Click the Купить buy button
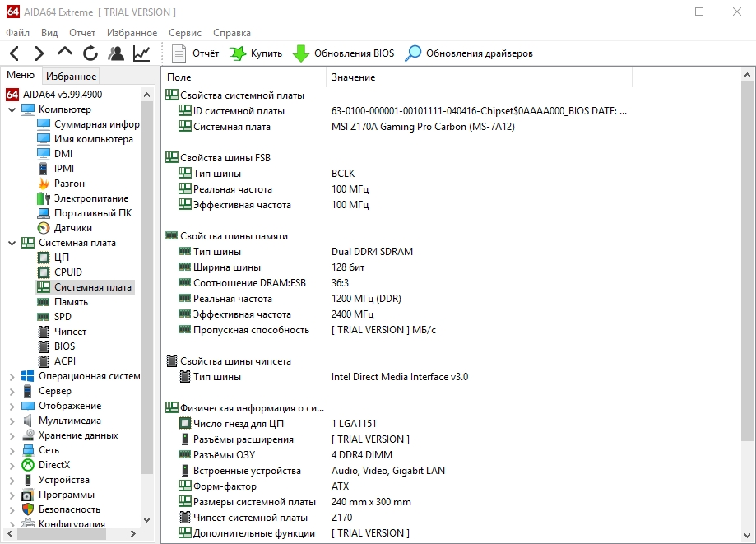Image resolution: width=756 pixels, height=544 pixels. coord(256,53)
